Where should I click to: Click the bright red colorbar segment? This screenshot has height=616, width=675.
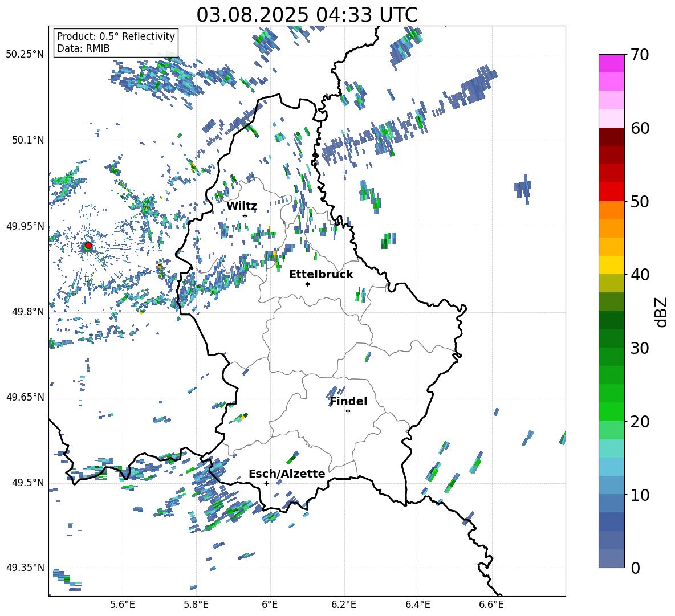612,192
